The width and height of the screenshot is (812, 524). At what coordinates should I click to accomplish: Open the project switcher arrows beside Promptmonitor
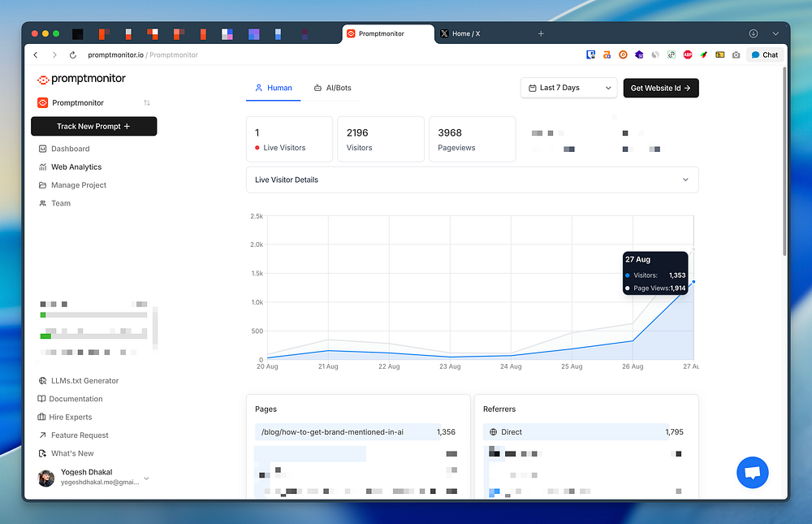147,102
